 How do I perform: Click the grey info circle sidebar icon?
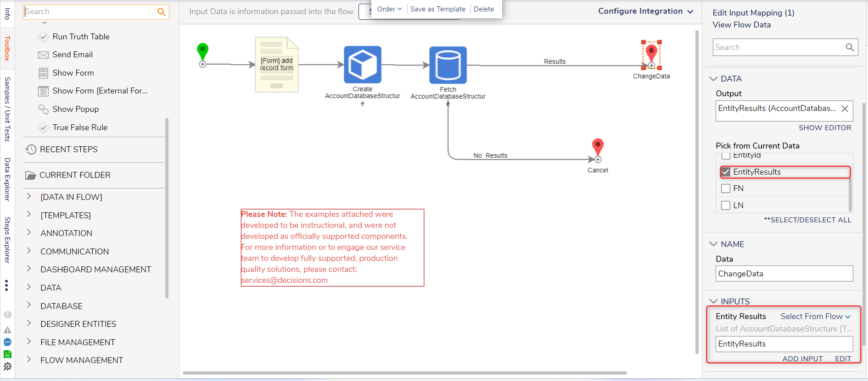(x=7, y=315)
